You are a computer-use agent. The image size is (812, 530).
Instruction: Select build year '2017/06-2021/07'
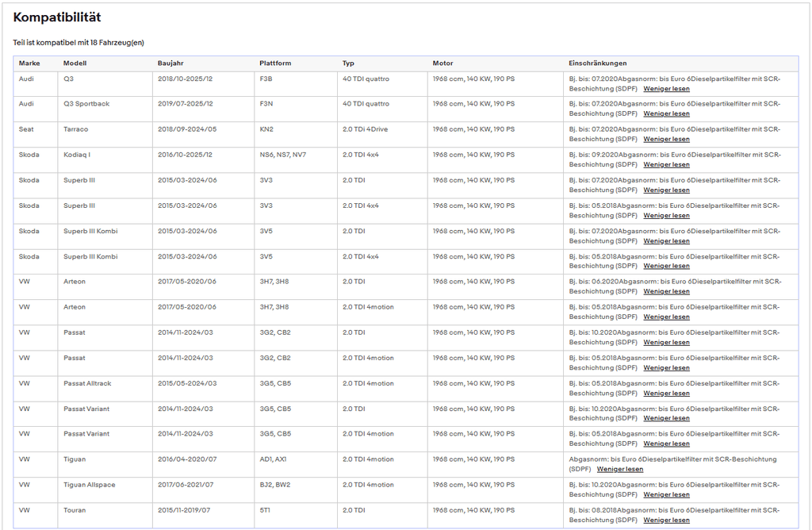[x=186, y=485]
